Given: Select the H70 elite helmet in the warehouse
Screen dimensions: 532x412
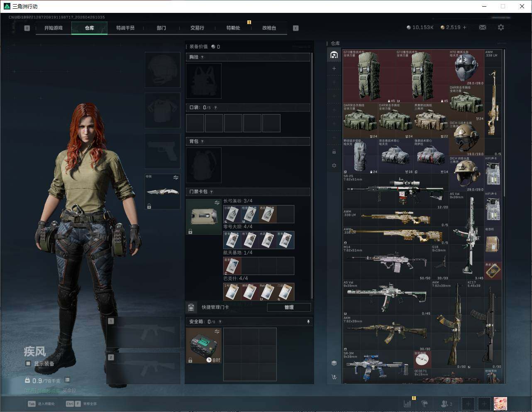Looking at the screenshot, I should tap(466, 68).
